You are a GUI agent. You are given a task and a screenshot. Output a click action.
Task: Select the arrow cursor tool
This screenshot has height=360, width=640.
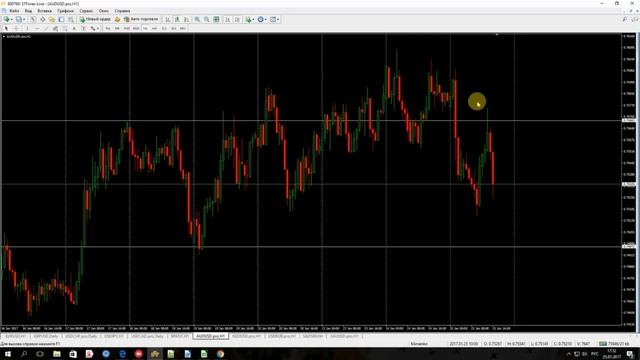[6, 28]
